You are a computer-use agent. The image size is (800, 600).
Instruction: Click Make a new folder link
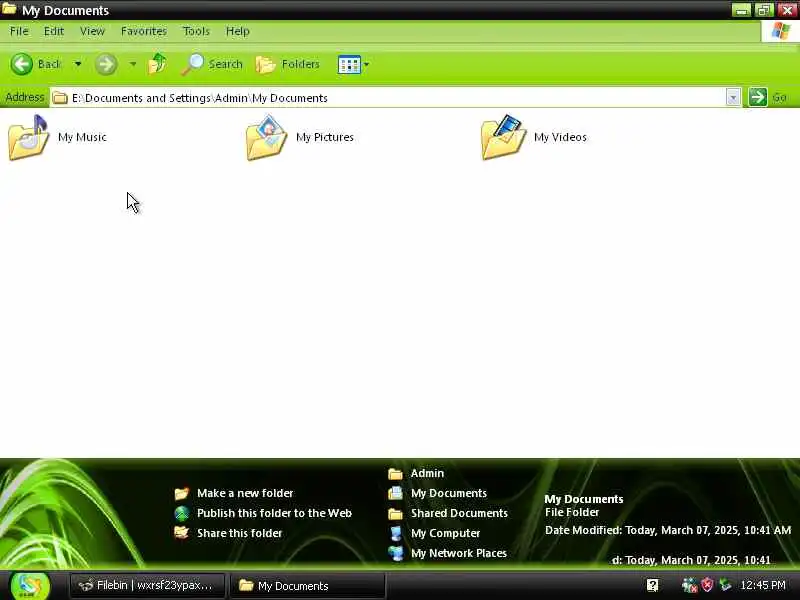pos(245,493)
